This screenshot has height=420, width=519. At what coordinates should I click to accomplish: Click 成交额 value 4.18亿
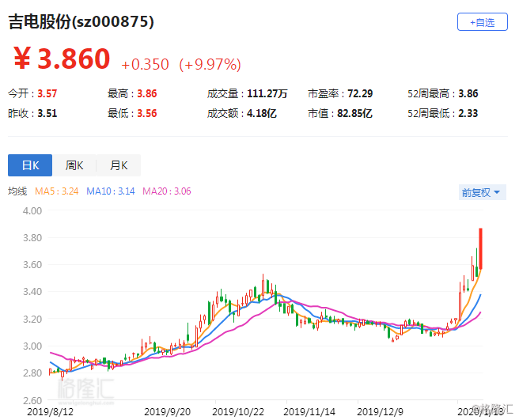262,114
